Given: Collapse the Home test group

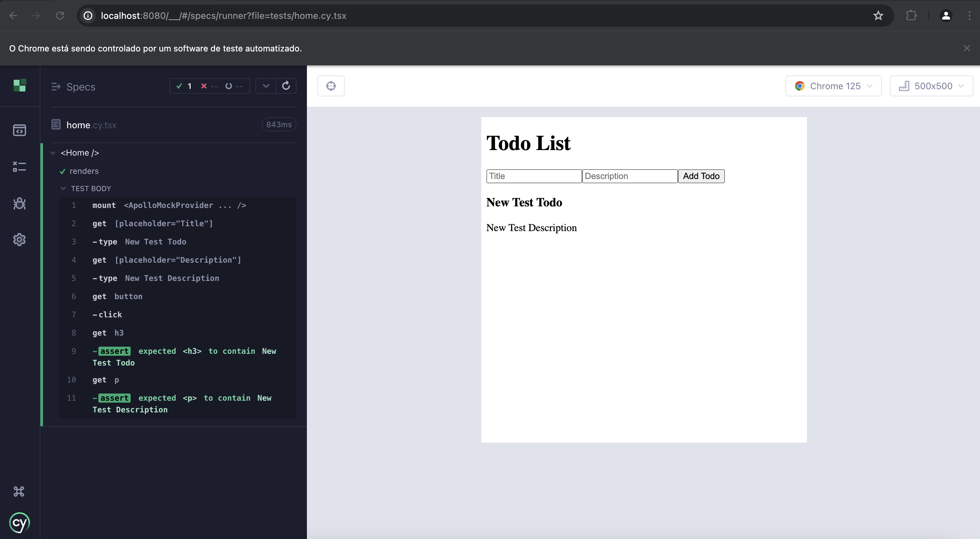Looking at the screenshot, I should tap(52, 152).
